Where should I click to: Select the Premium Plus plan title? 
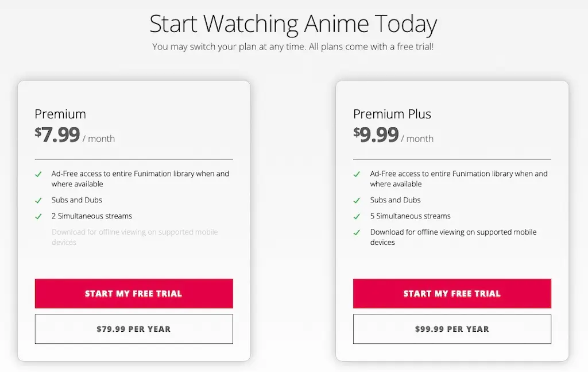(x=392, y=114)
